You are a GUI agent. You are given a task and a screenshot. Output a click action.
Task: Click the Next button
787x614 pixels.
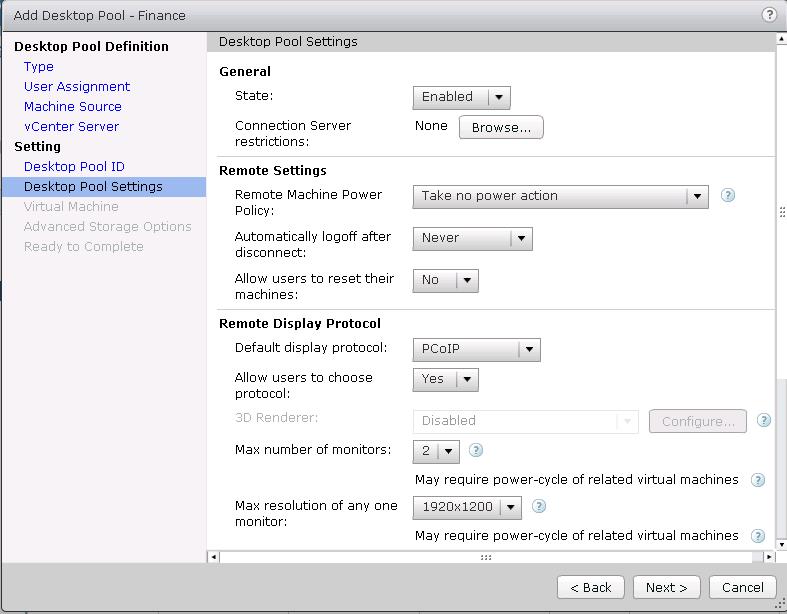pyautogui.click(x=666, y=587)
